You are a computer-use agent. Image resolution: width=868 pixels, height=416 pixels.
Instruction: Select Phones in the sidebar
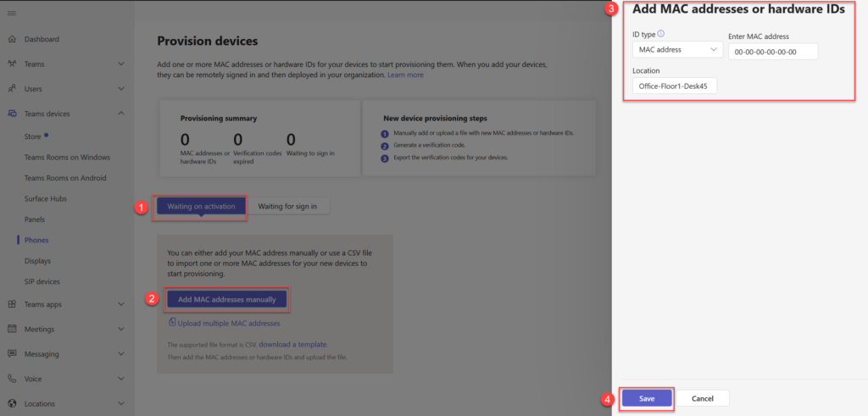36,240
